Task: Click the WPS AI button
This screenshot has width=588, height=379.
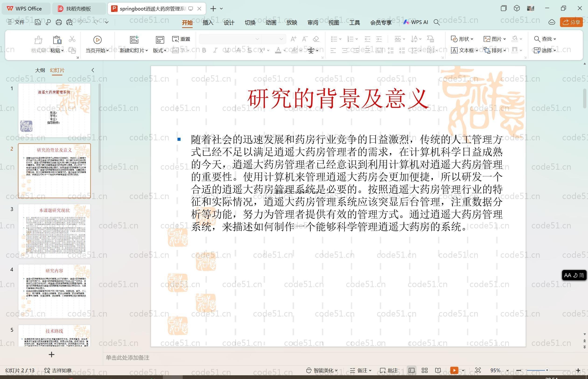Action: pyautogui.click(x=416, y=22)
